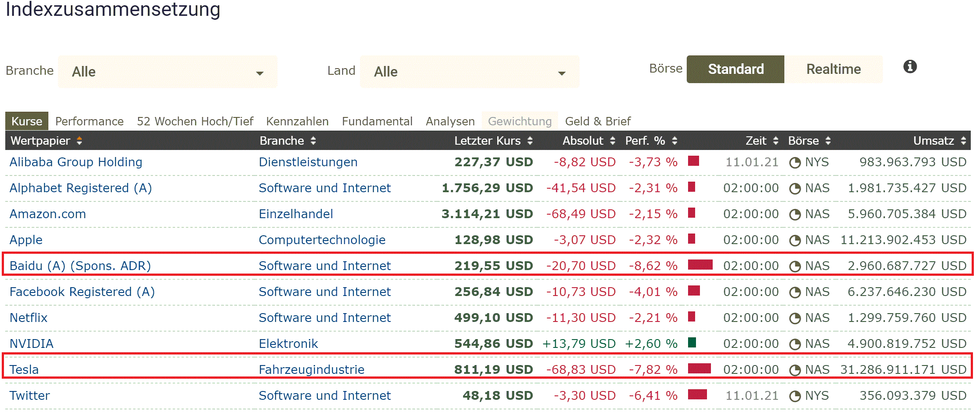This screenshot has width=980, height=413.
Task: Open the Tesla stock link
Action: pos(24,369)
